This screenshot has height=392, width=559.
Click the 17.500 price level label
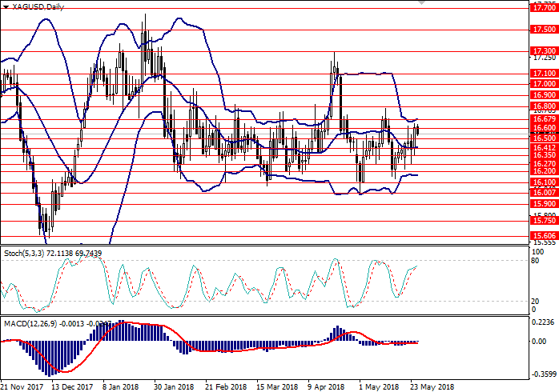[x=544, y=30]
